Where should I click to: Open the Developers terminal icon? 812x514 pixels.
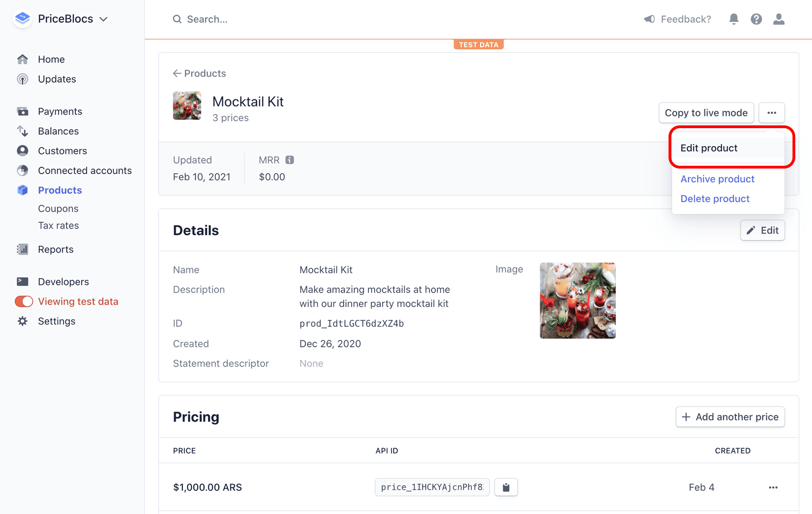click(x=23, y=281)
